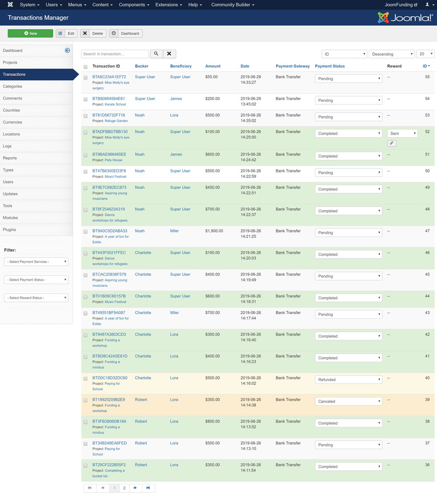This screenshot has width=437, height=504.
Task: Select checkbox for BTADFBBD7BB130
Action: point(86,132)
